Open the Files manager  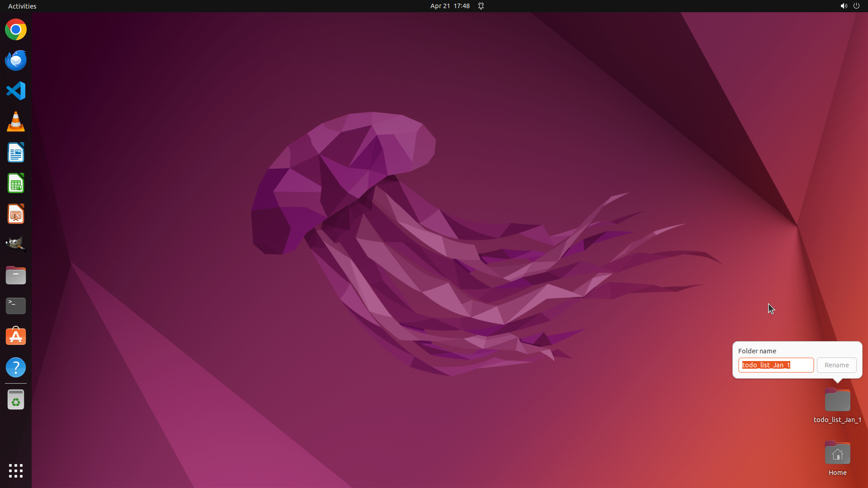16,275
